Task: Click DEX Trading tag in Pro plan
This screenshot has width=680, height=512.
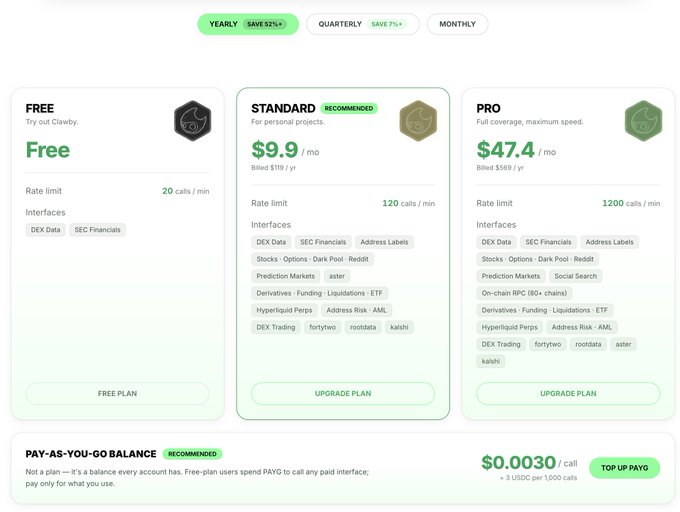Action: tap(501, 344)
